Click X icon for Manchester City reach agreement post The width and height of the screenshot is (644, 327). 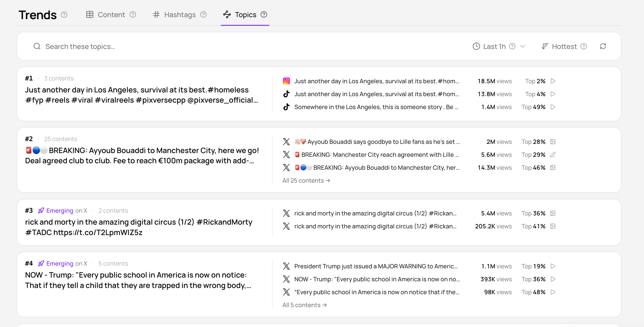(286, 155)
